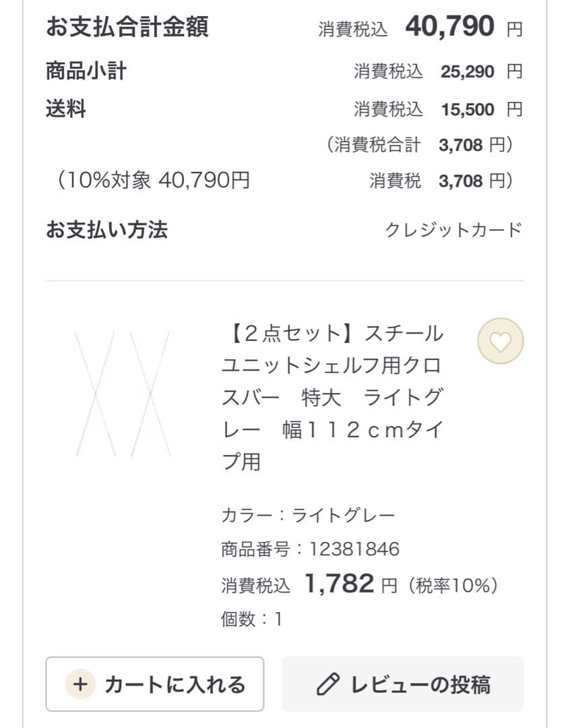This screenshot has height=728, width=570.
Task: Click the plus icon on cart button
Action: [x=80, y=684]
